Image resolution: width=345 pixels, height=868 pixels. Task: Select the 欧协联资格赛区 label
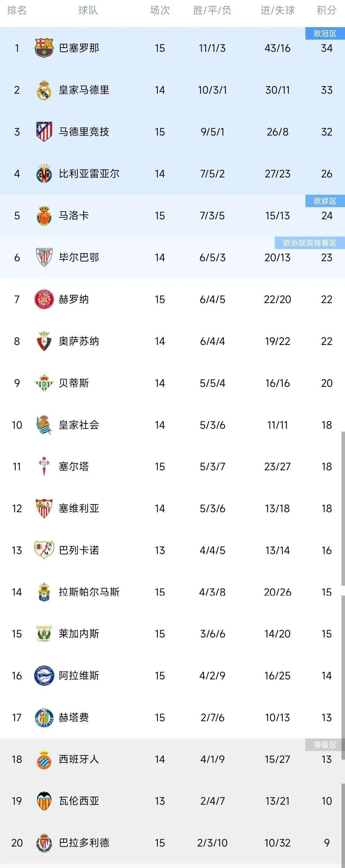coord(310,243)
